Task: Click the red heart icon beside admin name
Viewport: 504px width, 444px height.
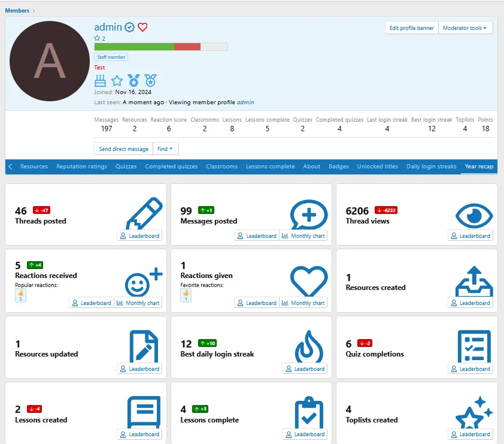Action: pos(142,27)
